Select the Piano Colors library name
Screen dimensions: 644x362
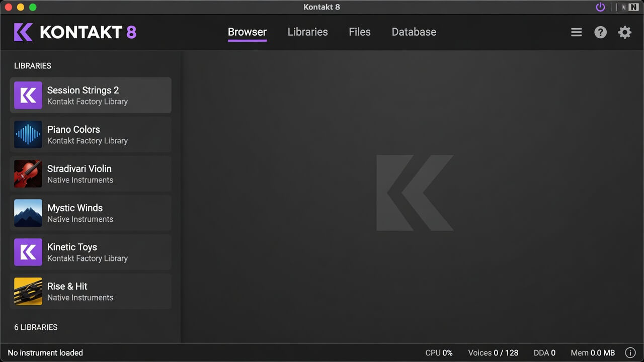73,129
